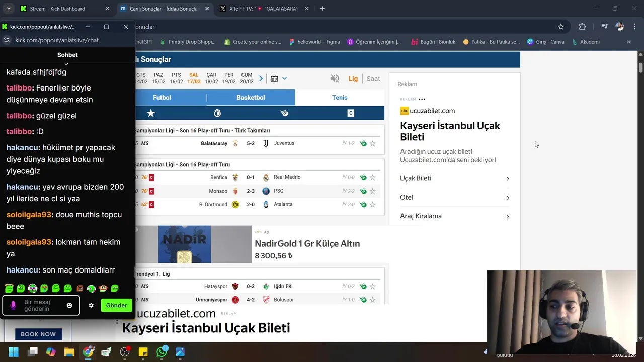644x362 pixels.
Task: Pick the halo angel Kick emote
Action: pyautogui.click(x=9, y=288)
